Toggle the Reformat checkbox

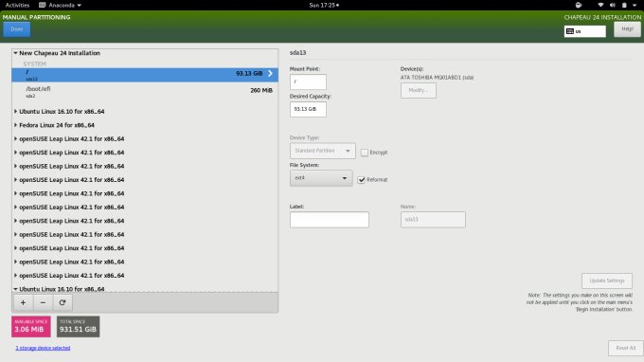coord(361,180)
